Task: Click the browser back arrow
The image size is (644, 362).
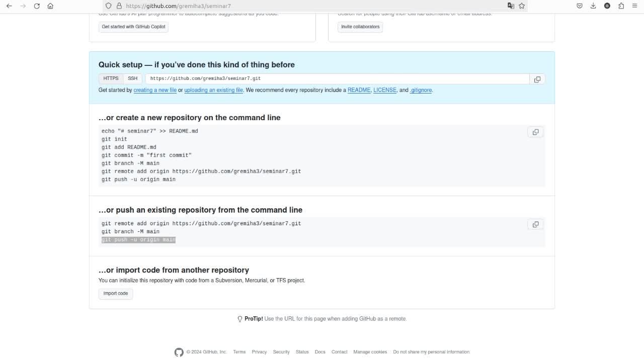Action: (9, 6)
